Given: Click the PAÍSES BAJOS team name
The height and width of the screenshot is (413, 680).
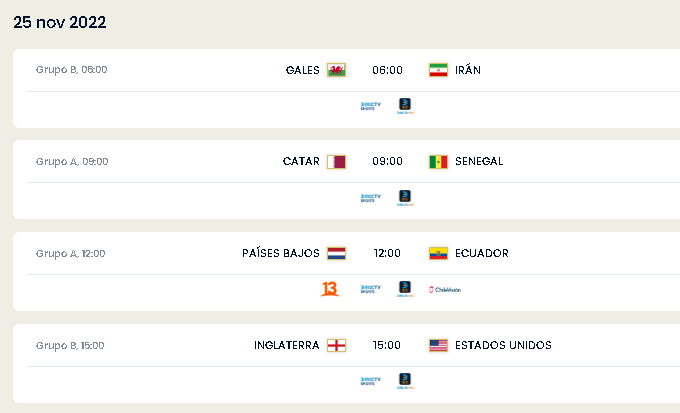Looking at the screenshot, I should point(281,253).
